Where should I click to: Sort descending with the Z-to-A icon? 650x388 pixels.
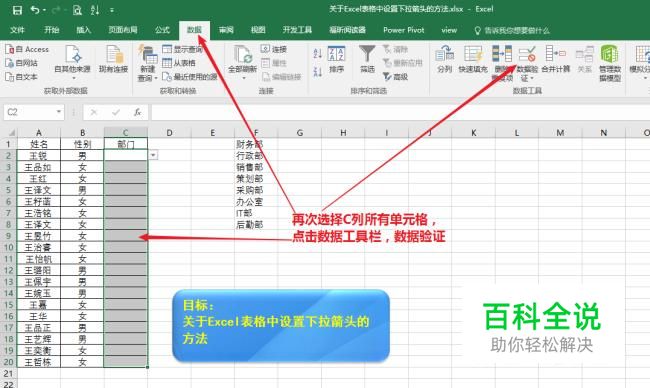click(x=318, y=71)
